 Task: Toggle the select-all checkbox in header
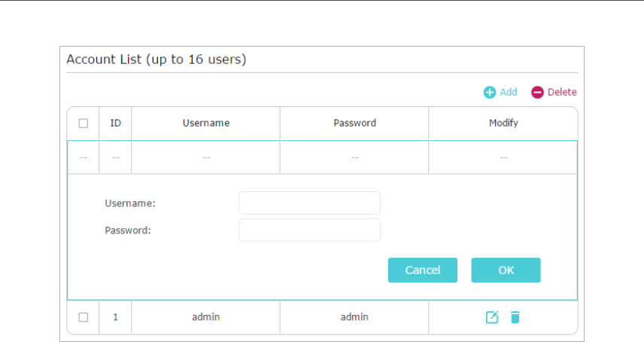84,123
